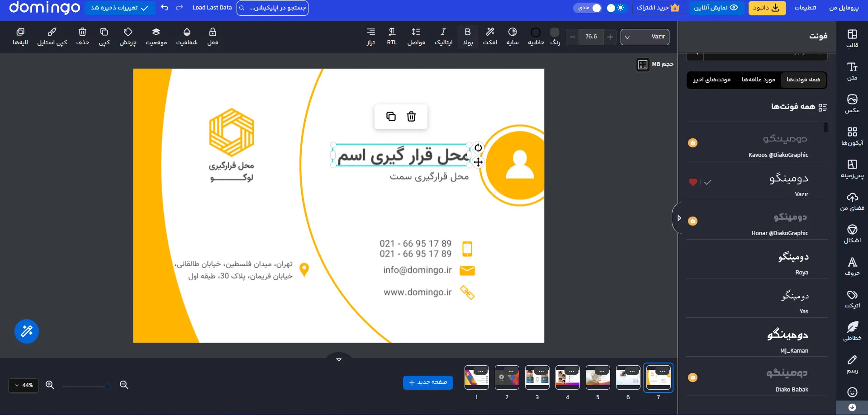Viewport: 868px width, 415px height.
Task: Open فضای من upload panel
Action: pyautogui.click(x=852, y=201)
